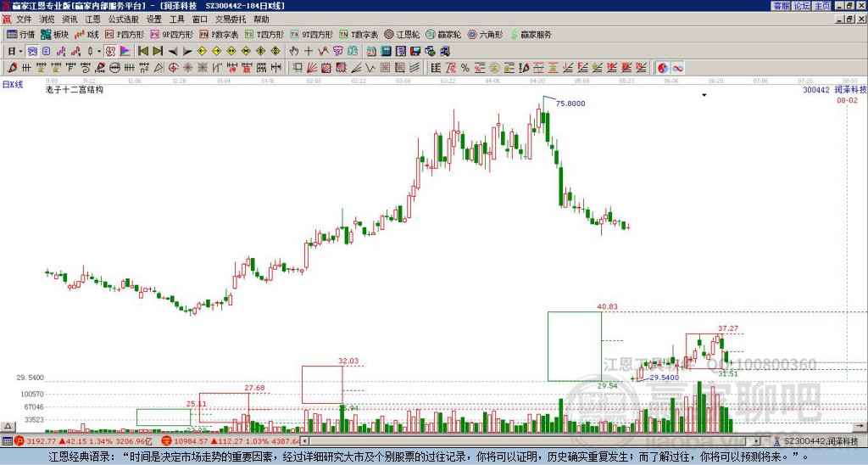This screenshot has height=465, width=868.
Task: Select the percent % tool
Action: point(465,68)
